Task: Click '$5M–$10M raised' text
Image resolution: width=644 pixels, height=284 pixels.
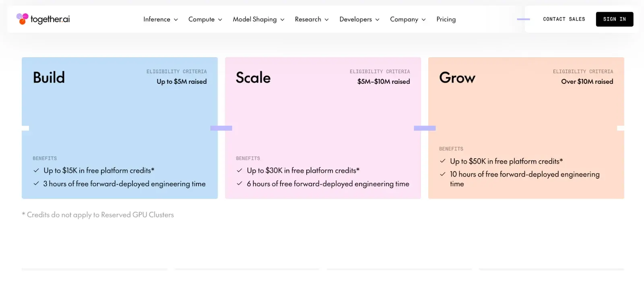Action: [x=384, y=81]
